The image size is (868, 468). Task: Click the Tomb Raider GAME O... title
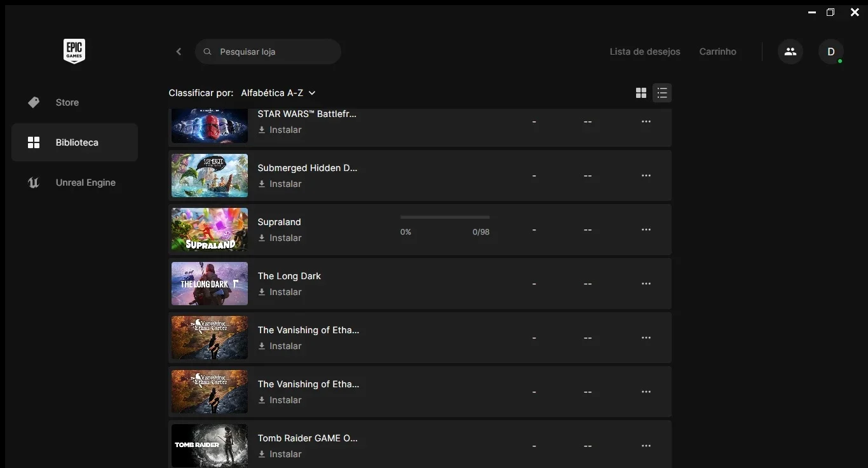(x=308, y=438)
